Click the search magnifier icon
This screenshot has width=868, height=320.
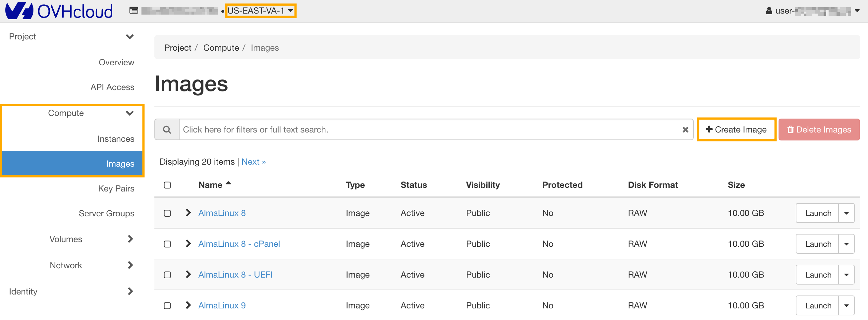[167, 130]
